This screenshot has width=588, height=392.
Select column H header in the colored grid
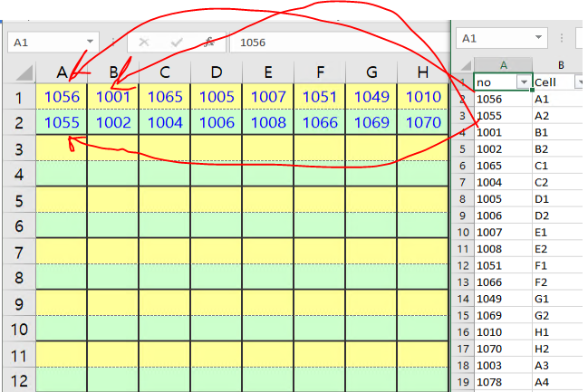click(x=423, y=72)
